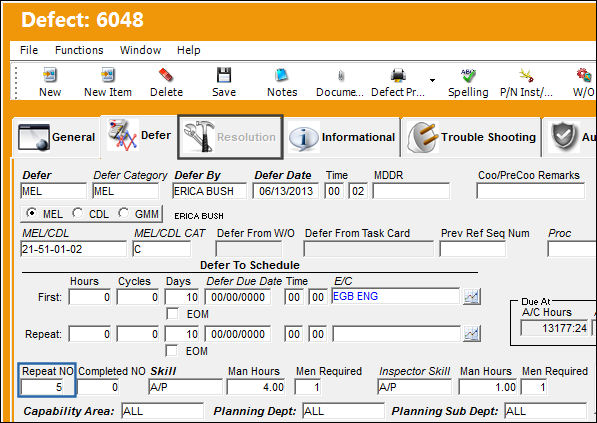Open the Functions menu

79,50
